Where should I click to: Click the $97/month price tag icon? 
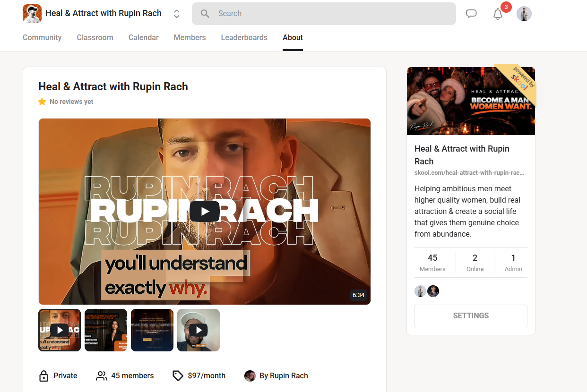178,376
